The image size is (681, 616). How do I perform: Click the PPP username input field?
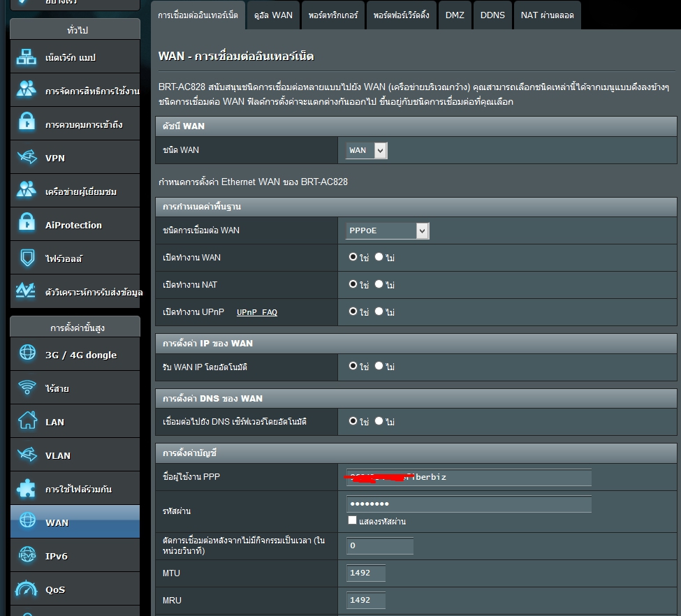pos(469,477)
